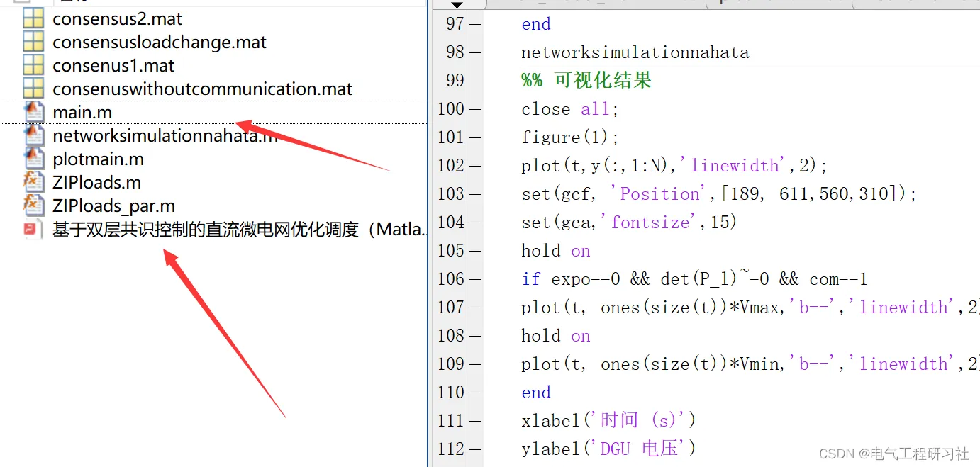Click line number 106 in the gutter
980x467 pixels.
[450, 279]
